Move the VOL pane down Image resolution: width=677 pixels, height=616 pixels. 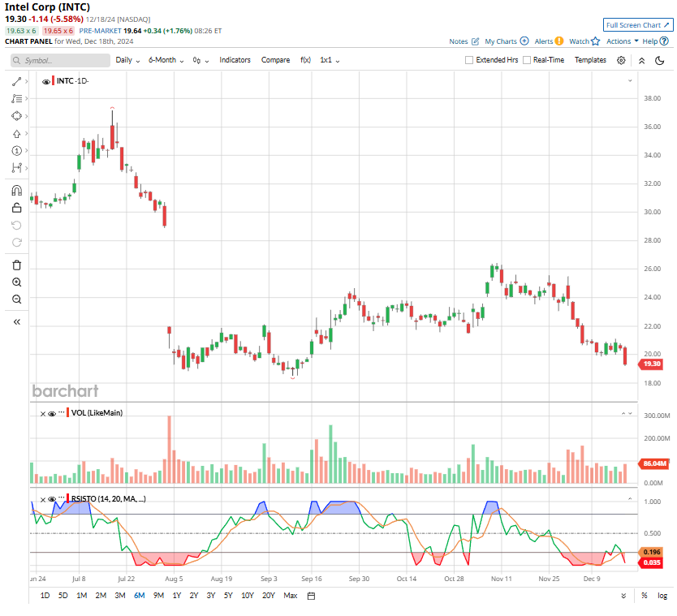tap(631, 414)
